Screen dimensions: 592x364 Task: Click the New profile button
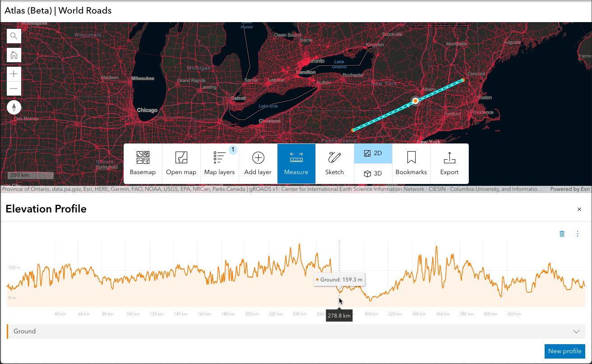564,351
